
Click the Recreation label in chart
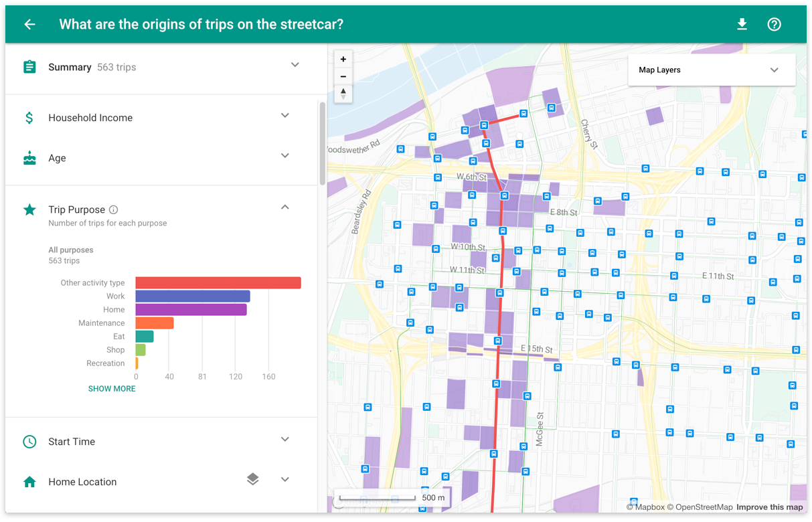tap(105, 363)
